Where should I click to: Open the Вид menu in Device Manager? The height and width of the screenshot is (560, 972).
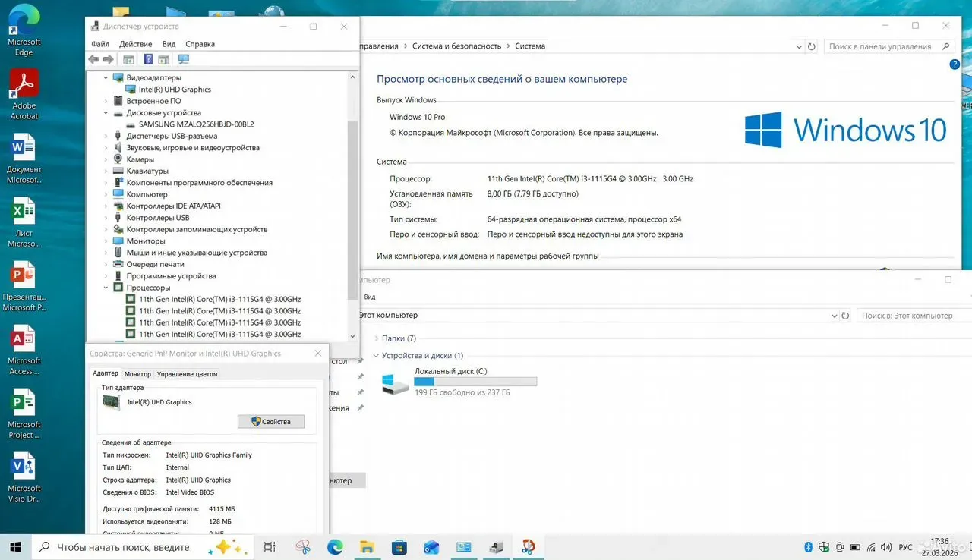[169, 44]
